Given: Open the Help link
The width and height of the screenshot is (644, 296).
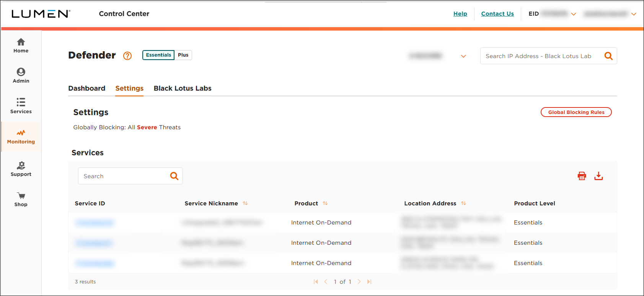Looking at the screenshot, I should [460, 14].
